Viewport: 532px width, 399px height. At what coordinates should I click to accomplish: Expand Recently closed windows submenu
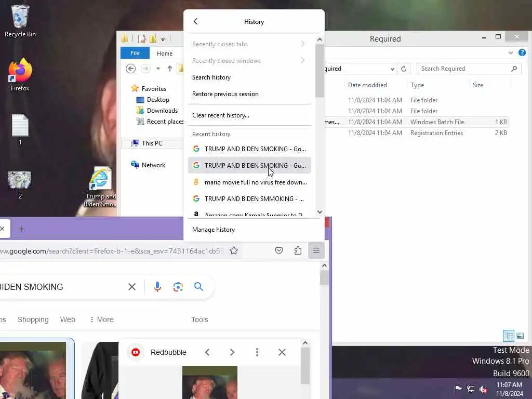[249, 60]
